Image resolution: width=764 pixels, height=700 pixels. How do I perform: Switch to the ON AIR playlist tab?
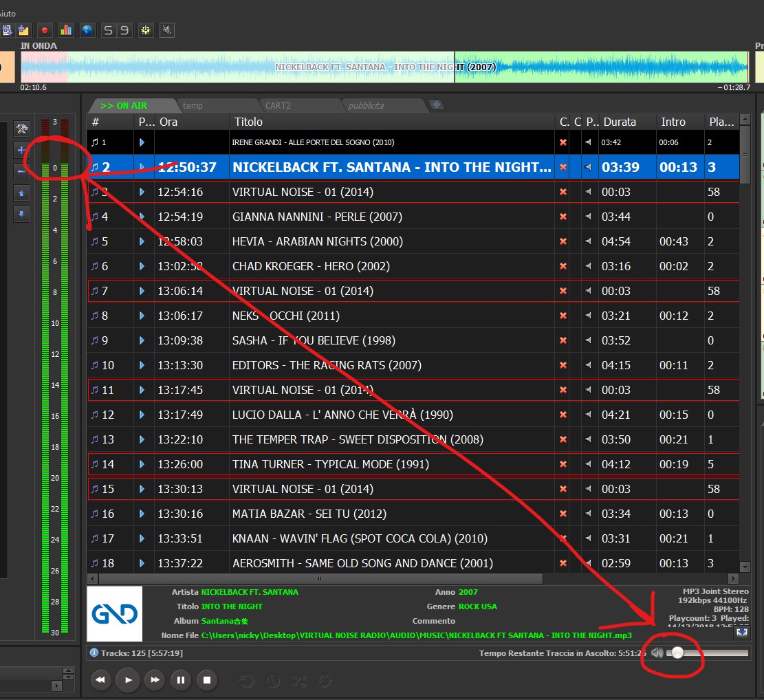[x=131, y=106]
